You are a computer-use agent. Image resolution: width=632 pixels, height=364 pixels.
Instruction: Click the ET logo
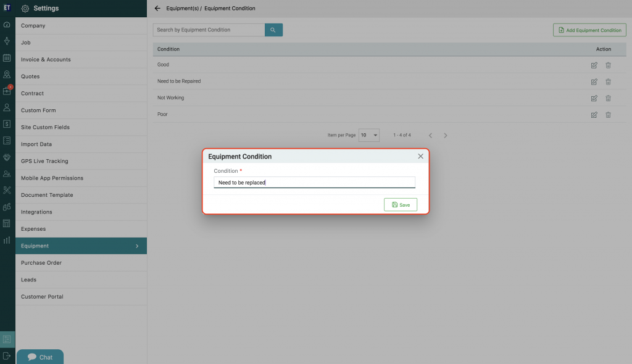pos(7,7)
